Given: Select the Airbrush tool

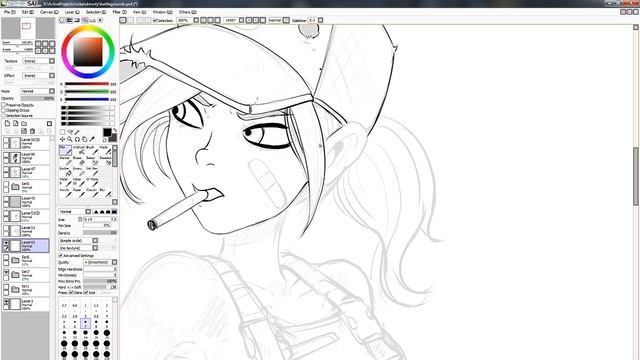Looking at the screenshot, I should click(79, 150).
